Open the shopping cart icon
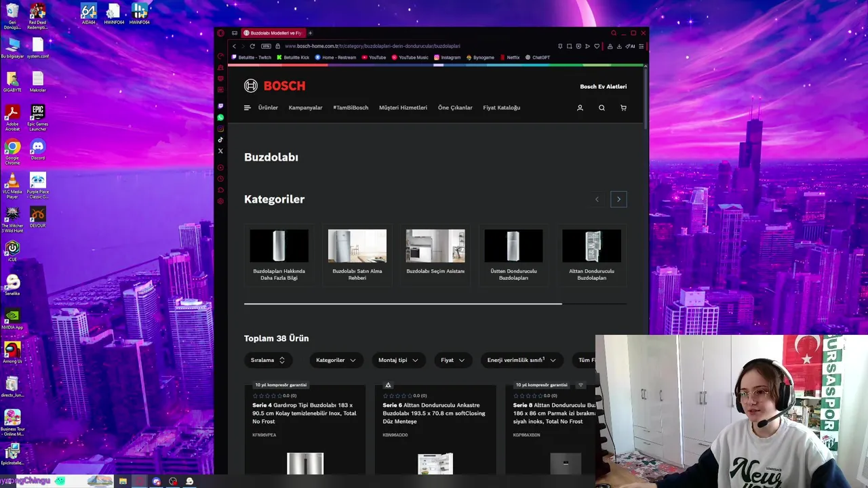The width and height of the screenshot is (868, 488). point(623,108)
